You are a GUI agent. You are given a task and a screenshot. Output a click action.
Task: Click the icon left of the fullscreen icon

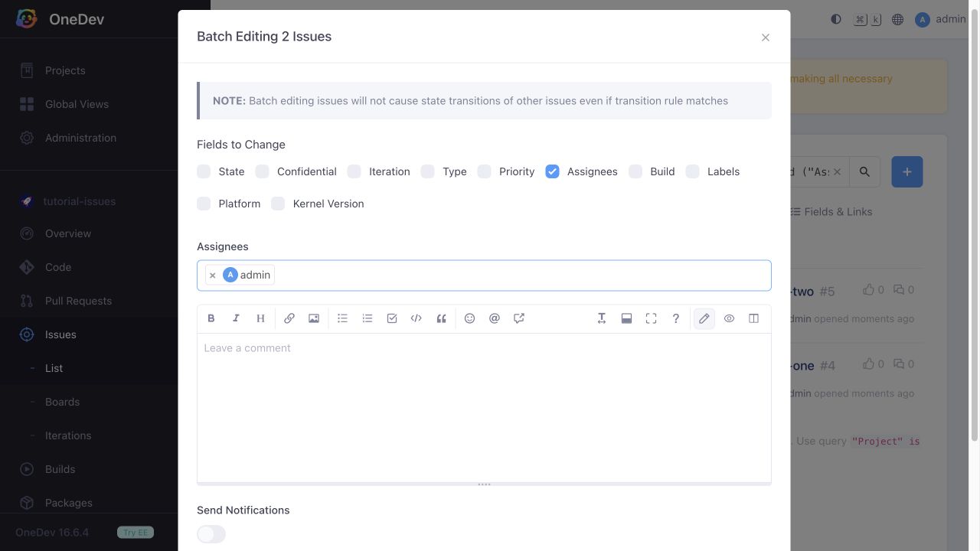point(626,318)
